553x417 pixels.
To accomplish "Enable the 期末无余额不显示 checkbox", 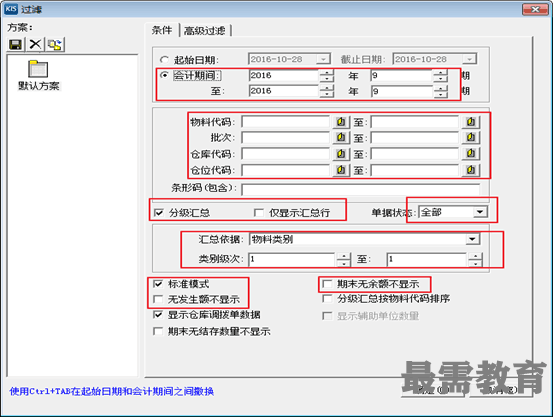I will [x=327, y=284].
